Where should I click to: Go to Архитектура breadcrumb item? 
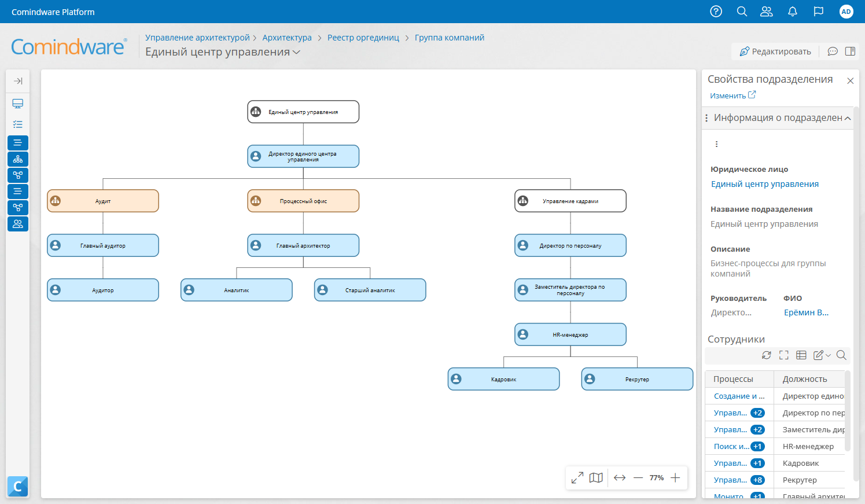[287, 38]
